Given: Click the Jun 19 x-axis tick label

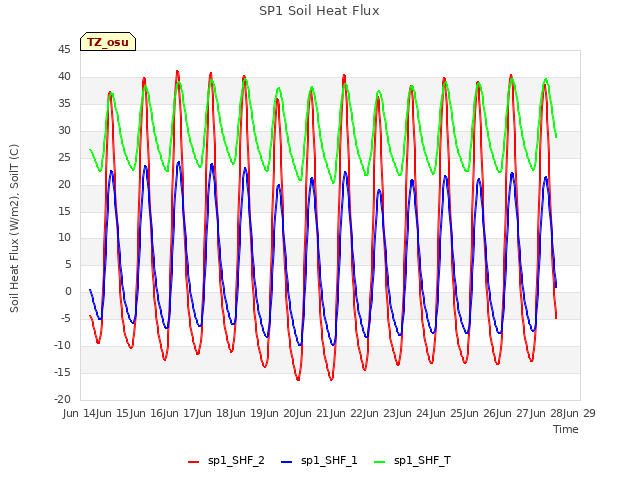Looking at the screenshot, I should pyautogui.click(x=247, y=413).
